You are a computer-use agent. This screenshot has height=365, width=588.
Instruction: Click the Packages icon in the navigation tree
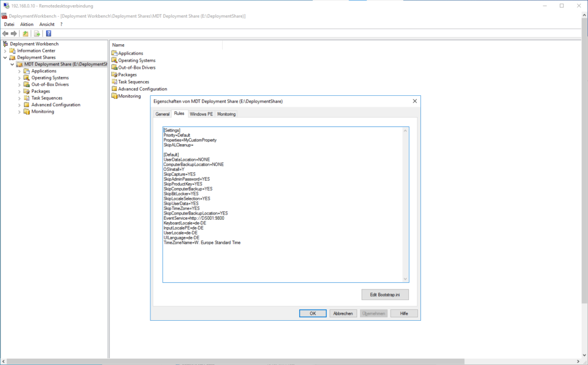click(x=26, y=91)
